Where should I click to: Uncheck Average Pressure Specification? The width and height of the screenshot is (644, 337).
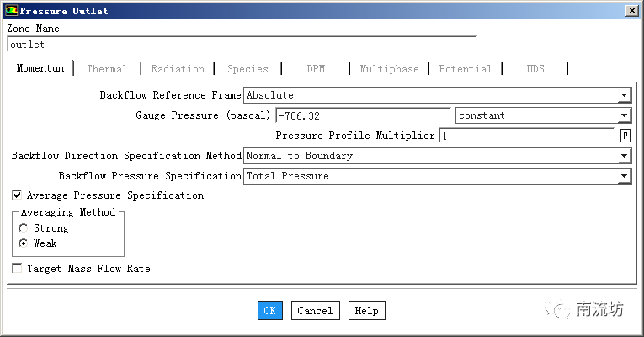click(17, 195)
